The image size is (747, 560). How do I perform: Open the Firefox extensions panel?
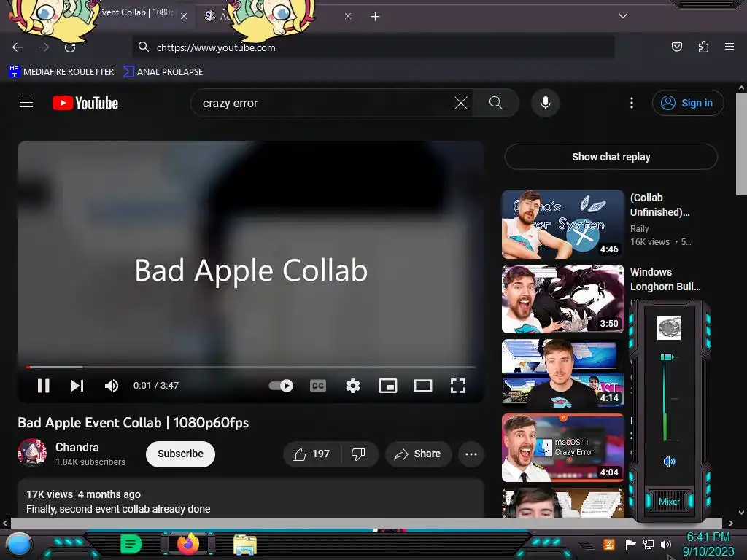tap(703, 47)
